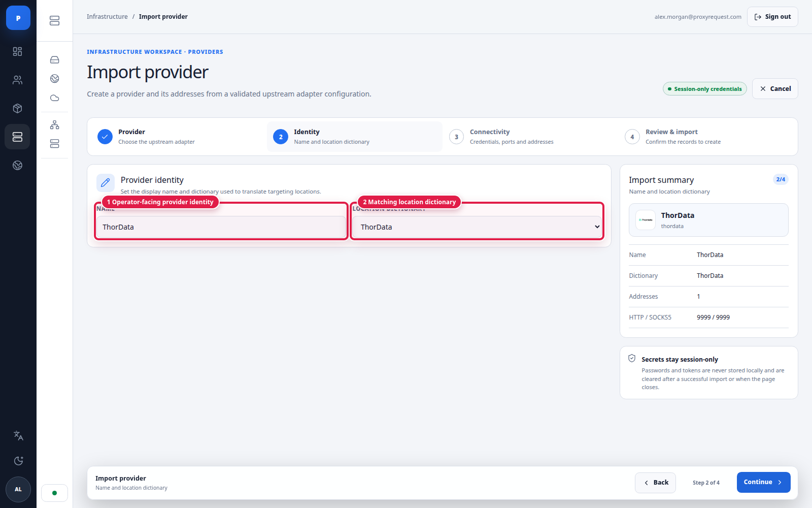Click the 'Step 2 of 4' text

coord(706,483)
